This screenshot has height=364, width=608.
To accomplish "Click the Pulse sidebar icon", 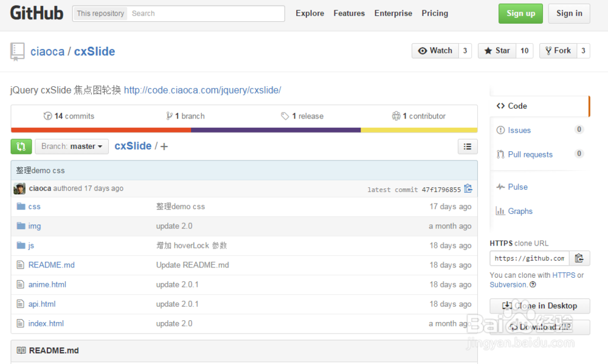I will pyautogui.click(x=500, y=187).
